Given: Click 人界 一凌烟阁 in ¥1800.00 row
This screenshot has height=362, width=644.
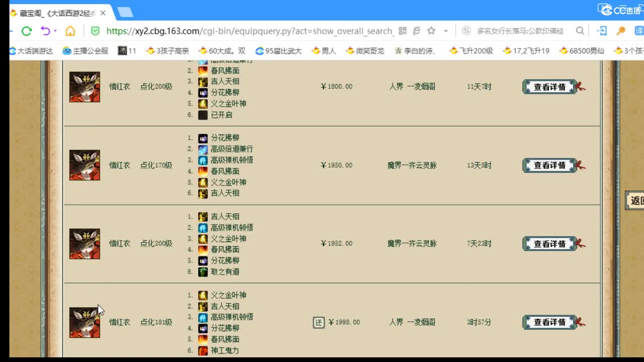Looking at the screenshot, I should (x=412, y=86).
